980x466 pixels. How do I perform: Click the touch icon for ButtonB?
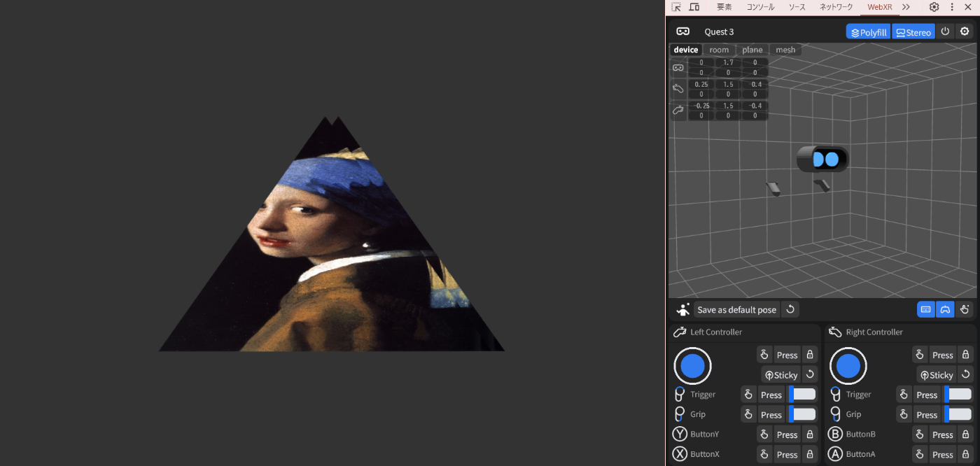920,435
